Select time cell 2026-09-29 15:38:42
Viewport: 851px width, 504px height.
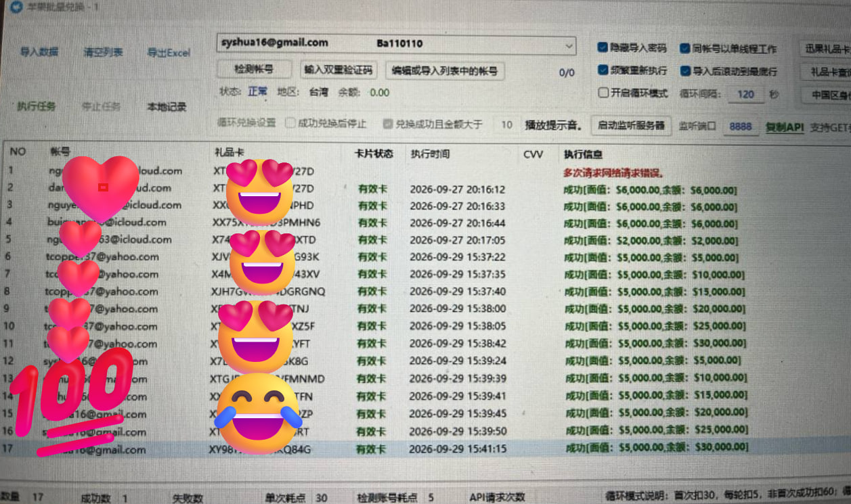click(457, 344)
